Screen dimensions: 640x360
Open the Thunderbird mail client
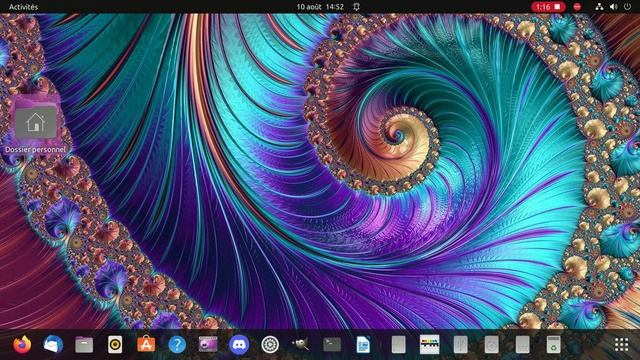pos(53,344)
